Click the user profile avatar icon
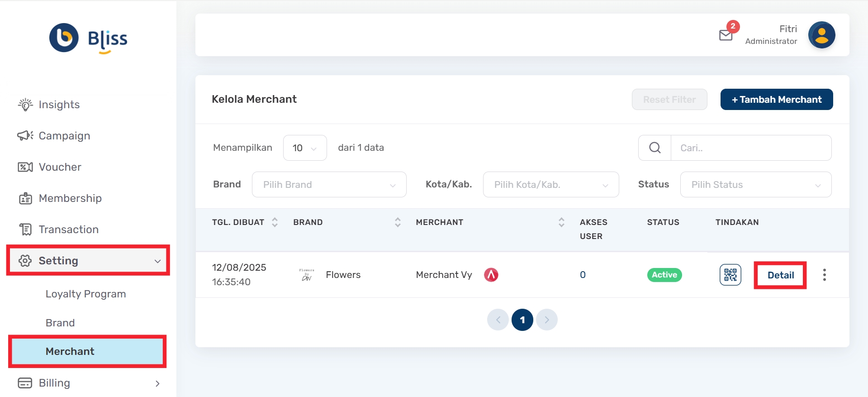Viewport: 868px width, 397px height. click(821, 35)
